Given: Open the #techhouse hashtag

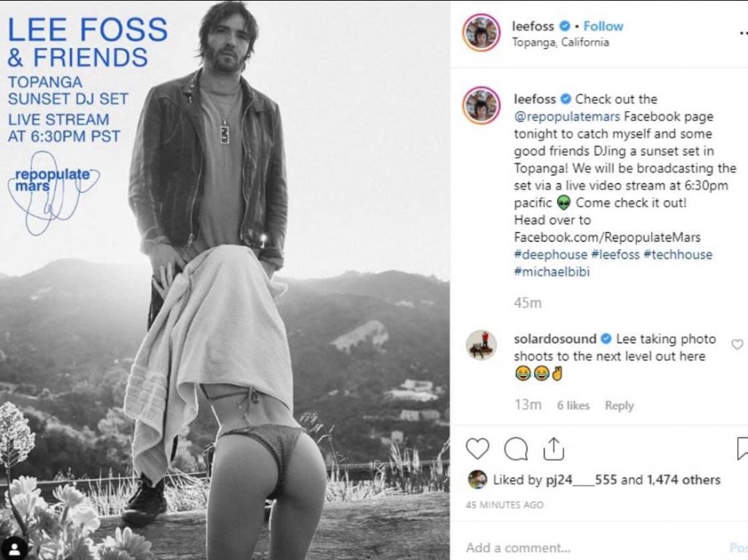Looking at the screenshot, I should point(677,254).
